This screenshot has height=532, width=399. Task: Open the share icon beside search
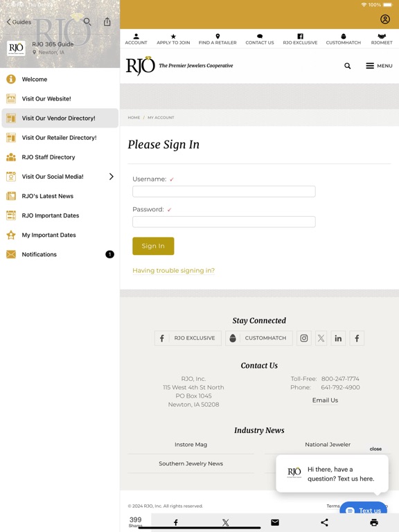(x=107, y=21)
